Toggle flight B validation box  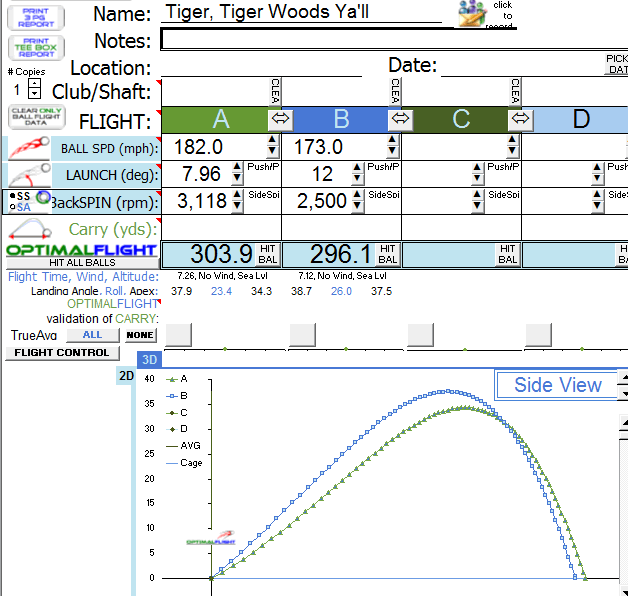[302, 335]
